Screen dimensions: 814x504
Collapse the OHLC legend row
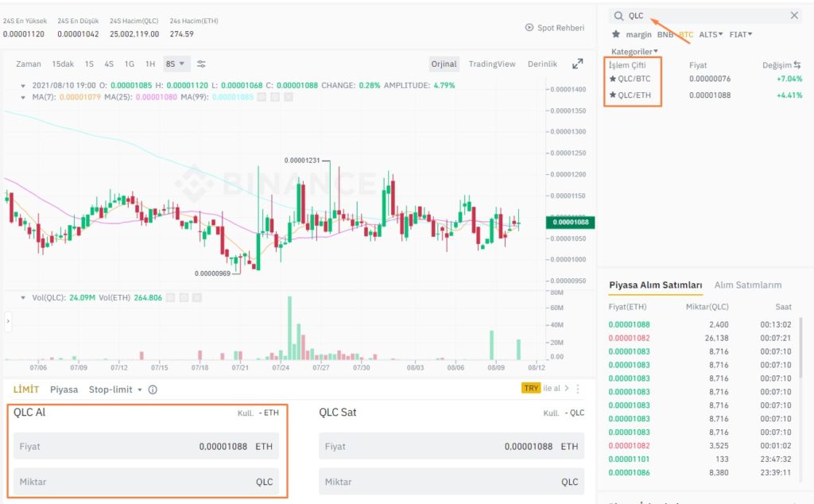23,86
